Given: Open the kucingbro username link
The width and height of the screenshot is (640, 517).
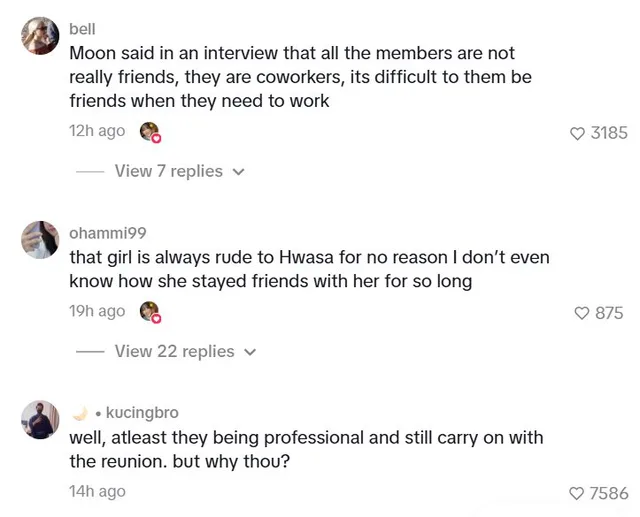Looking at the screenshot, I should coord(142,413).
